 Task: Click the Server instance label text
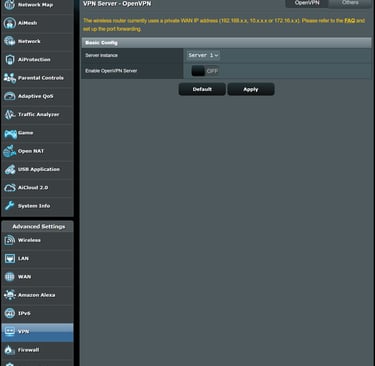101,55
